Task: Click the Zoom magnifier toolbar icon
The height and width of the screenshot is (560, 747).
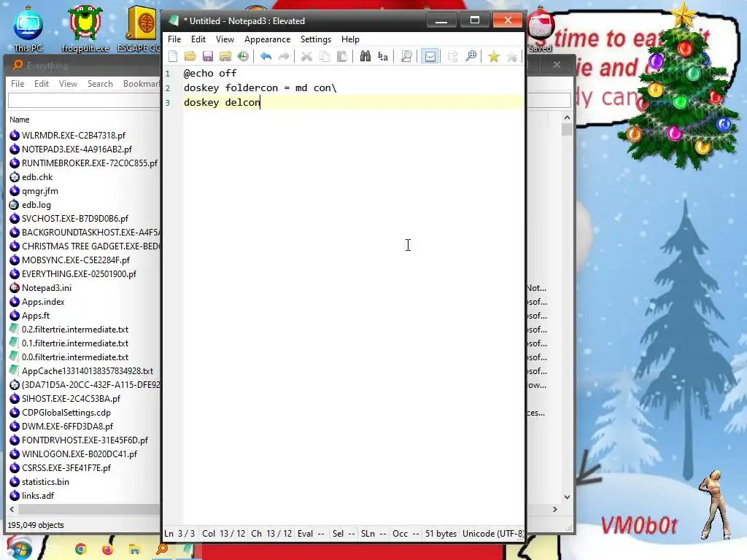Action: [471, 56]
